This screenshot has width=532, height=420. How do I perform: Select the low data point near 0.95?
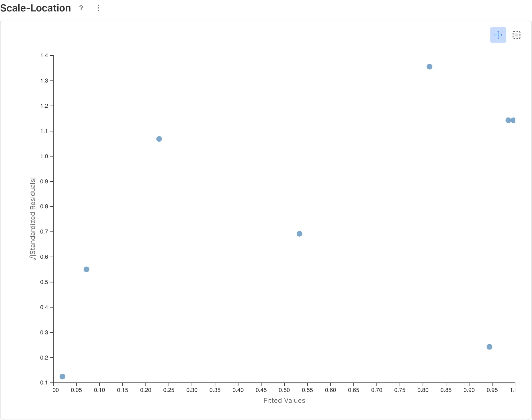tap(489, 347)
